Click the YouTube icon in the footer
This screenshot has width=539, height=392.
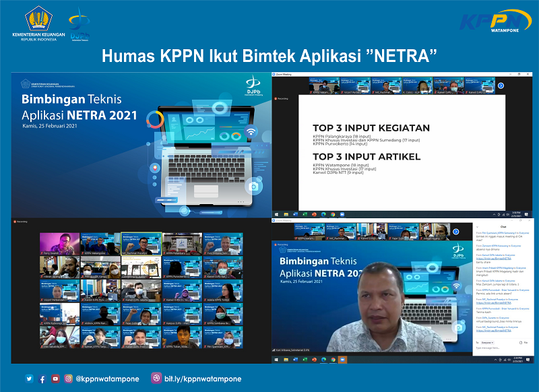pyautogui.click(x=55, y=379)
